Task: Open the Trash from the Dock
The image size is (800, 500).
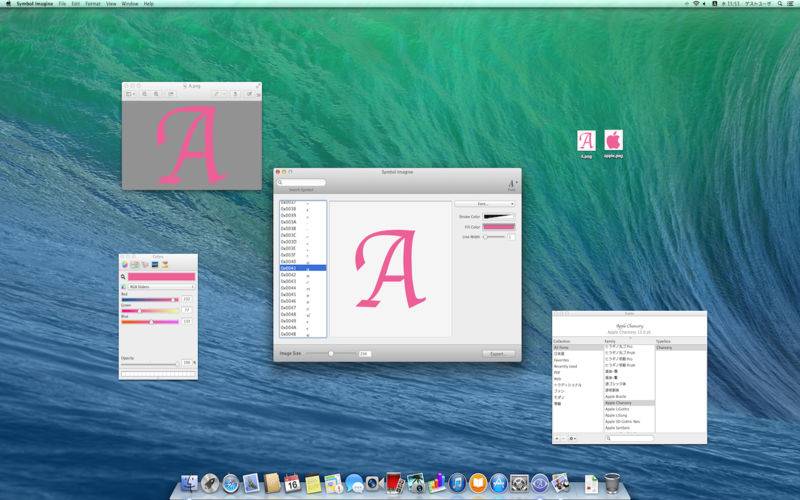Action: click(x=612, y=483)
